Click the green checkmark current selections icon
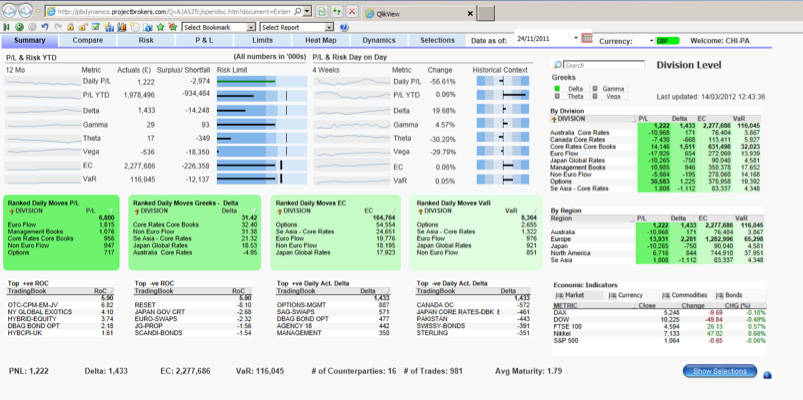 coord(95,27)
